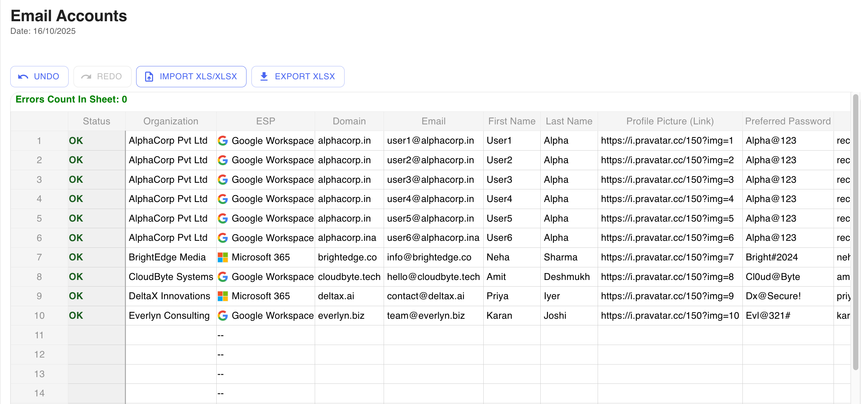Select the Status column header
Screen dimensions: 868x404
coord(97,121)
